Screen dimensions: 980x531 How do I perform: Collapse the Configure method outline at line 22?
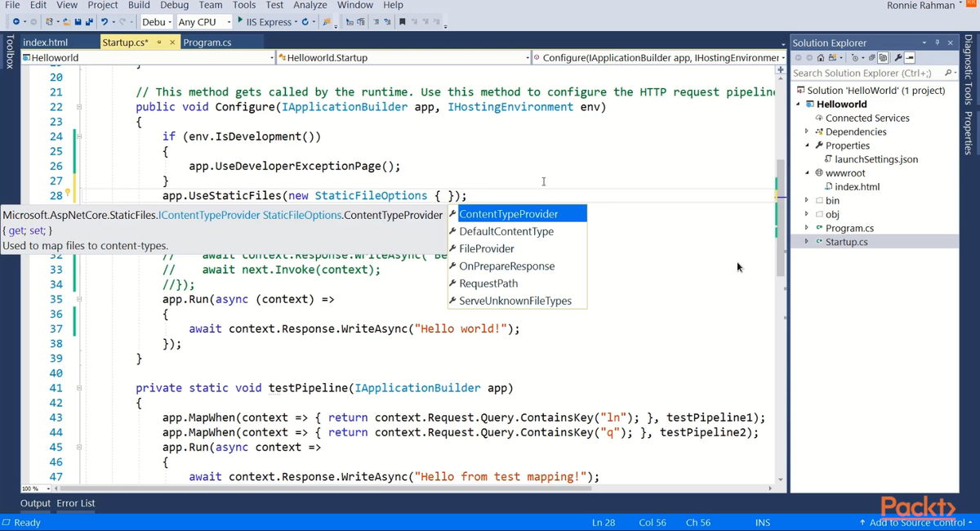(x=79, y=107)
